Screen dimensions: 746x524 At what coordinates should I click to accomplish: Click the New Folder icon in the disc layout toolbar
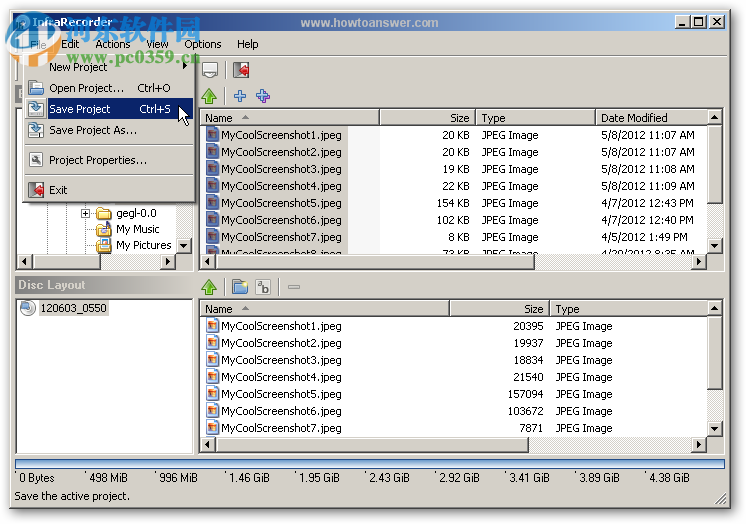coord(239,287)
